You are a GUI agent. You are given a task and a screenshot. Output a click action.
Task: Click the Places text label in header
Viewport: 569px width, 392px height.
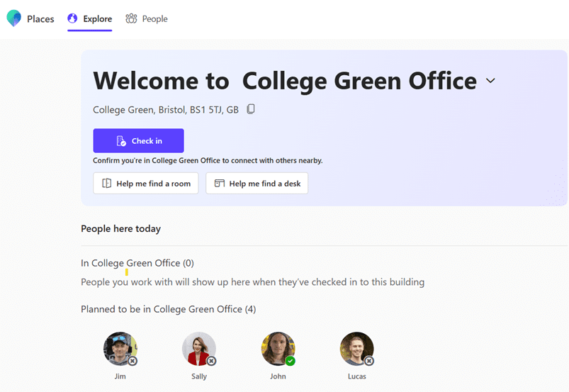40,19
